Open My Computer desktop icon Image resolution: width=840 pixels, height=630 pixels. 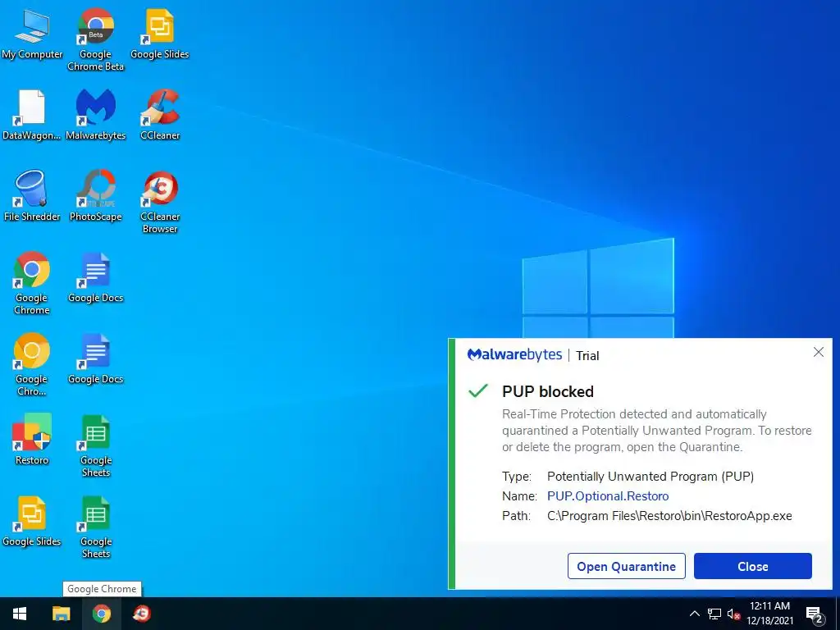click(32, 34)
